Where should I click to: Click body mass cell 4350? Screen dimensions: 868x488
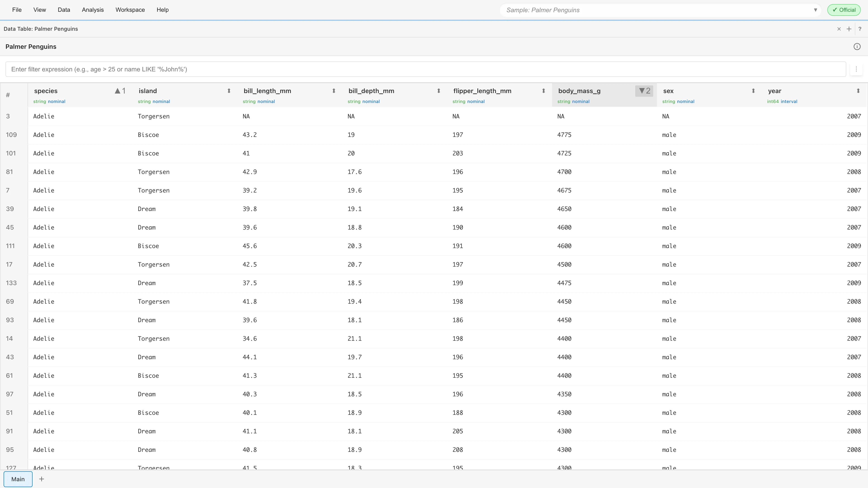coord(564,394)
